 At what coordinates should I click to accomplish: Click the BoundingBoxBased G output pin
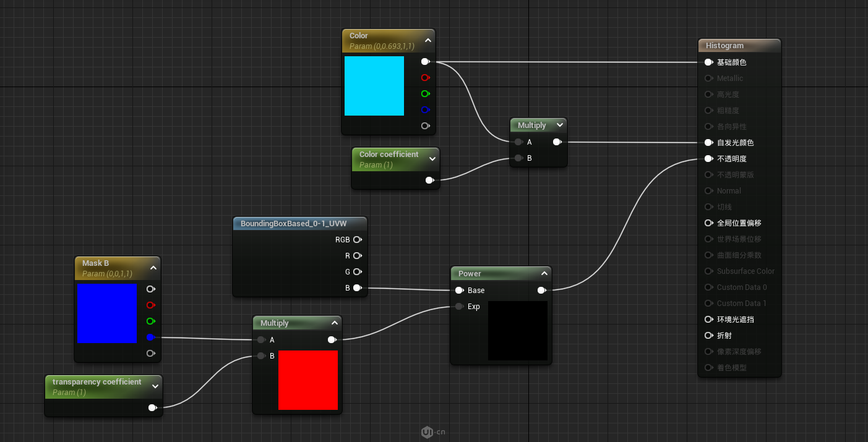click(357, 272)
